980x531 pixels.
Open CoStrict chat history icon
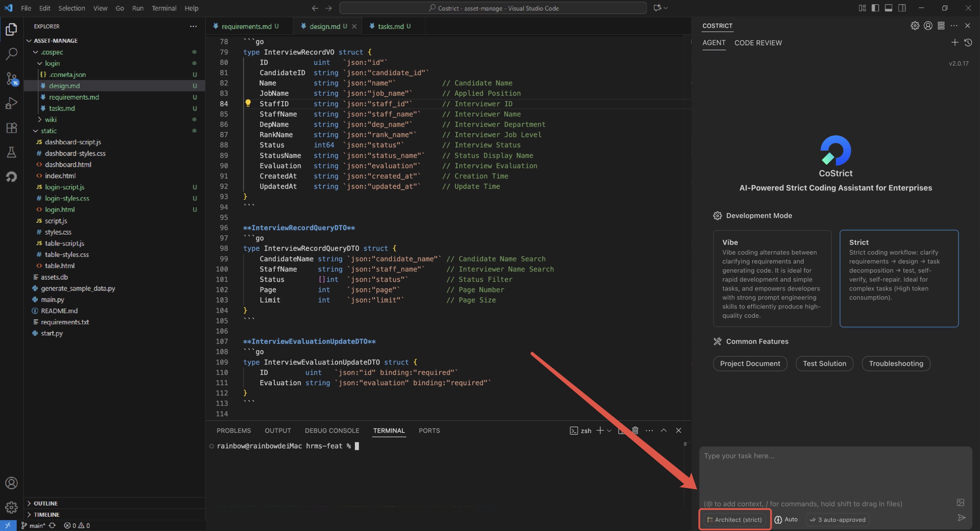[x=968, y=43]
